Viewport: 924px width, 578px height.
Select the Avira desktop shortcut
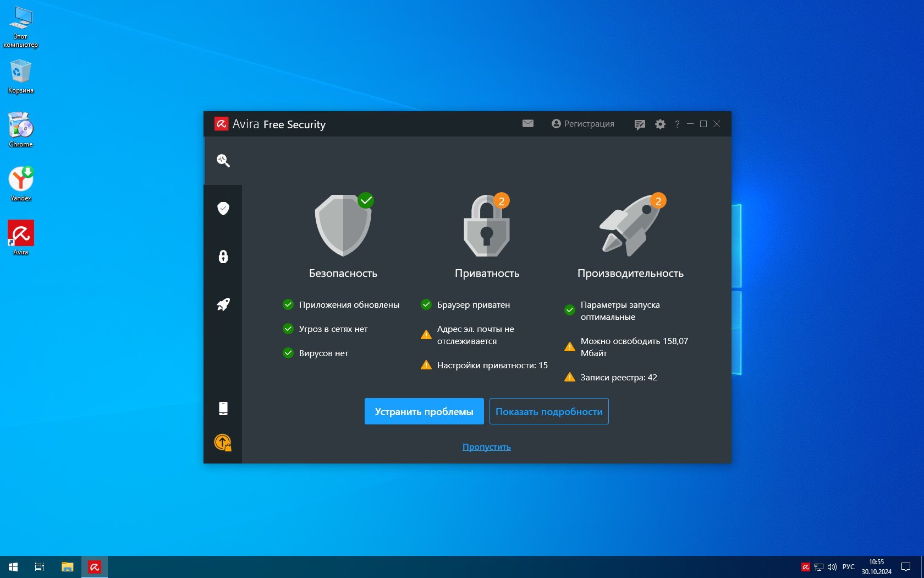21,238
